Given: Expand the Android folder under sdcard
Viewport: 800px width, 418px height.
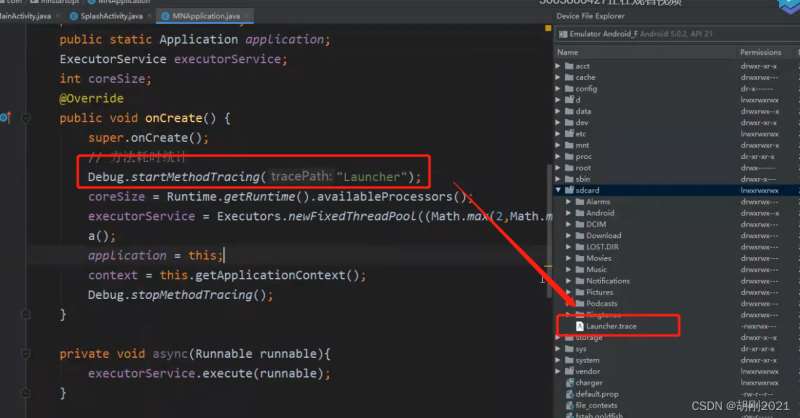Looking at the screenshot, I should (568, 212).
